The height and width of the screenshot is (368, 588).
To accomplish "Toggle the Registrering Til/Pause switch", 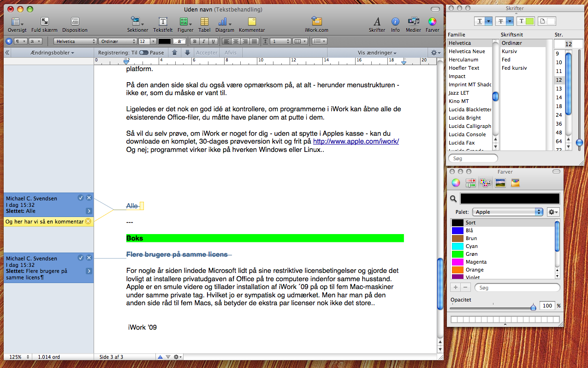I will pyautogui.click(x=143, y=53).
